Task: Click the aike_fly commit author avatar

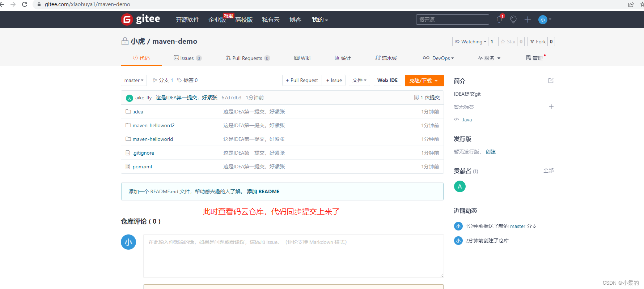Action: [x=130, y=98]
